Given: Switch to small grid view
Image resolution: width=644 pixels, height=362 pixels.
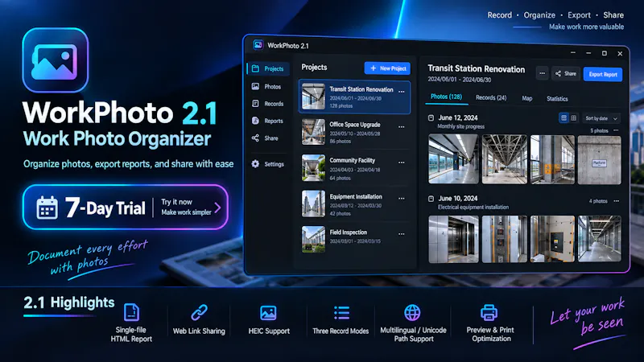Looking at the screenshot, I should [574, 118].
